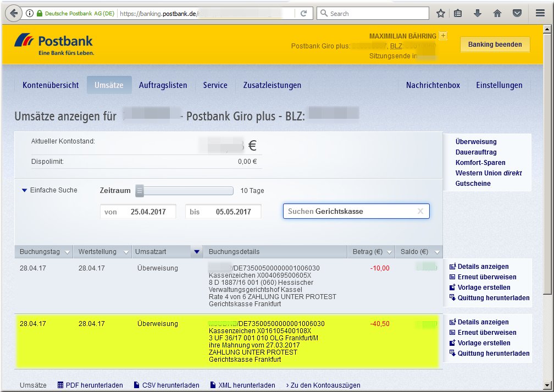Click the file icon next to XML herunterladen
The width and height of the screenshot is (554, 392).
coord(213,385)
